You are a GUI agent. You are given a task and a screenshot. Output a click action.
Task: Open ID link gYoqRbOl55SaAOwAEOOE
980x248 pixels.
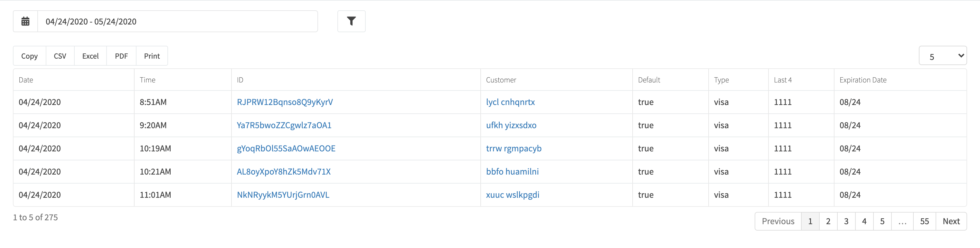pos(286,148)
